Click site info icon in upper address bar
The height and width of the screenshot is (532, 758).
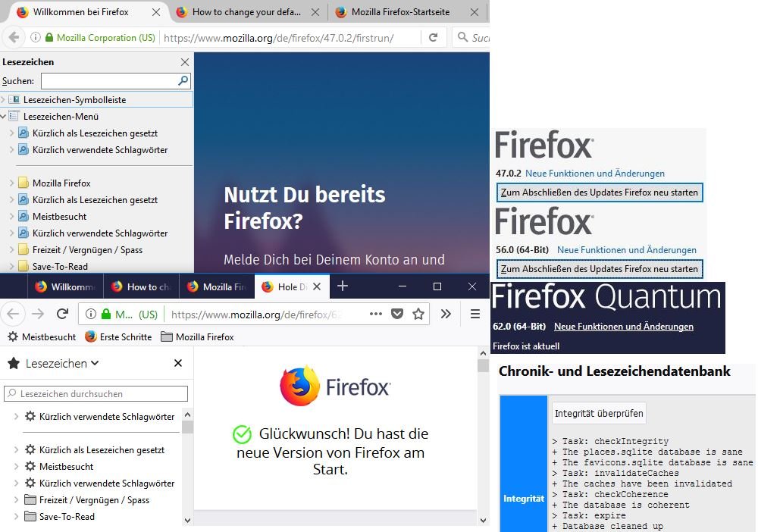(x=36, y=37)
